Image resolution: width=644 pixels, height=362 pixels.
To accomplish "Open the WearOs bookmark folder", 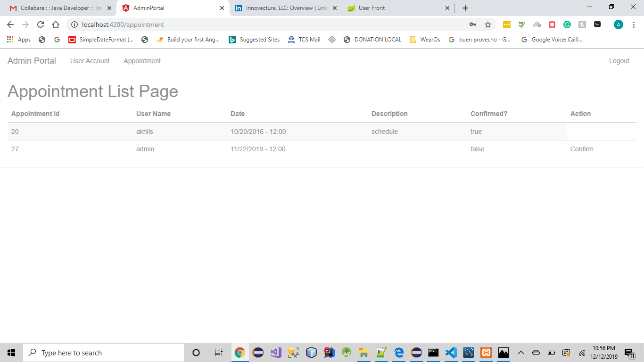I will coord(425,40).
